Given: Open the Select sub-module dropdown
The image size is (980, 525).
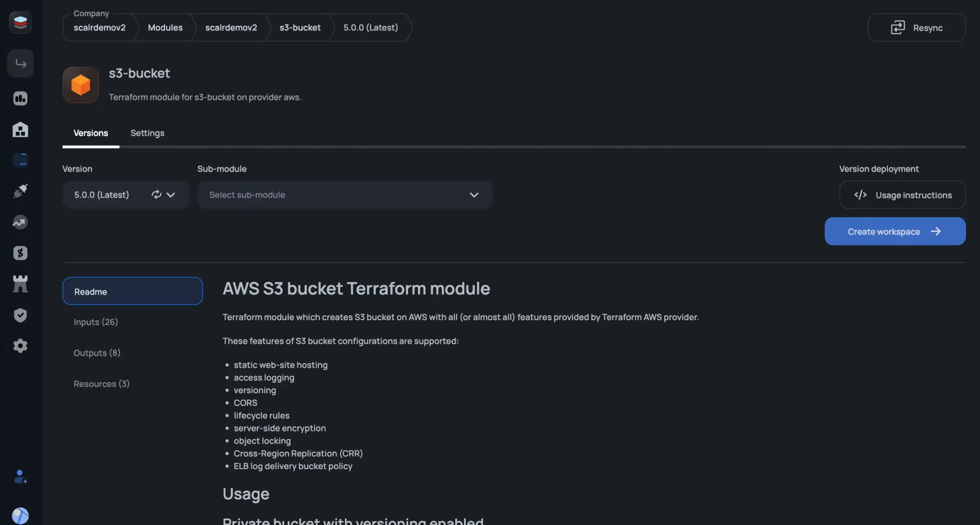Looking at the screenshot, I should tap(344, 195).
